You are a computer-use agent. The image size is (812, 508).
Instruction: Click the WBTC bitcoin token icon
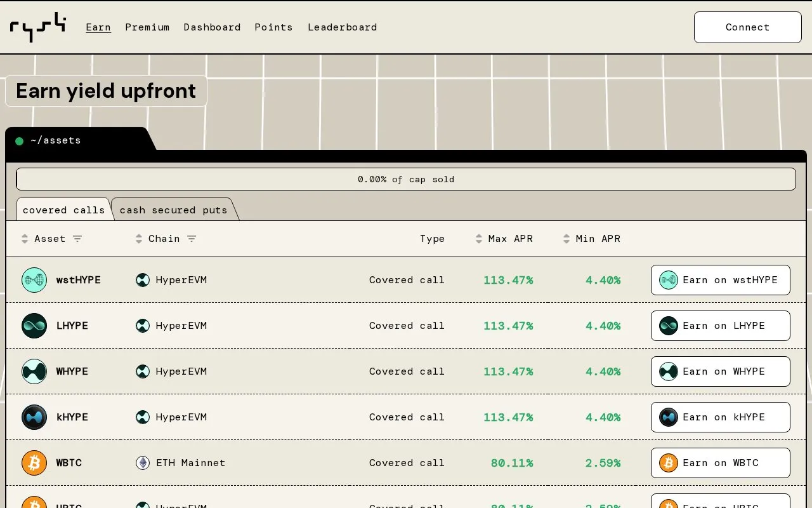point(34,463)
